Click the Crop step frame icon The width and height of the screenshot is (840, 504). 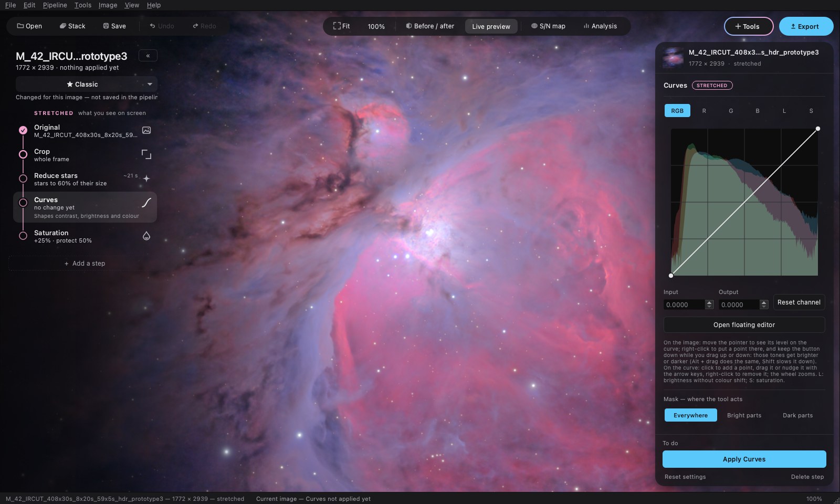coord(146,154)
